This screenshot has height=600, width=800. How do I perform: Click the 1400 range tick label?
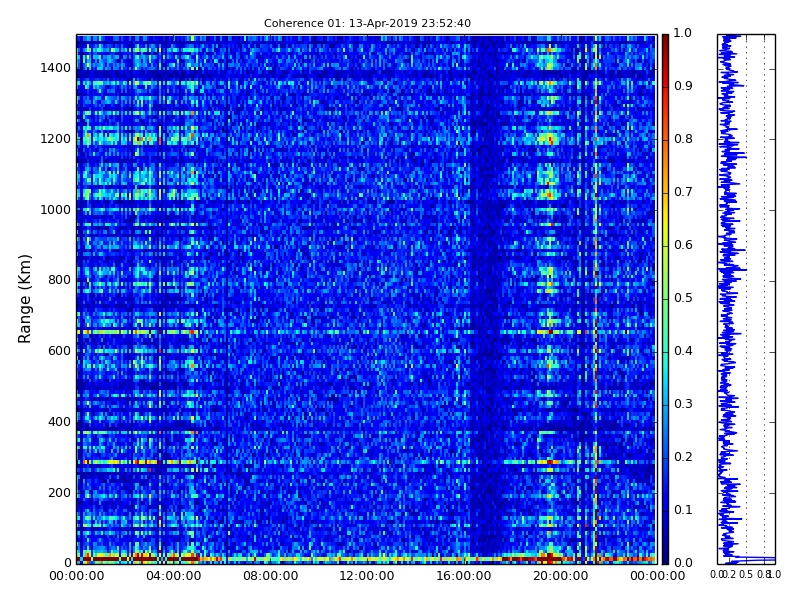(x=55, y=68)
